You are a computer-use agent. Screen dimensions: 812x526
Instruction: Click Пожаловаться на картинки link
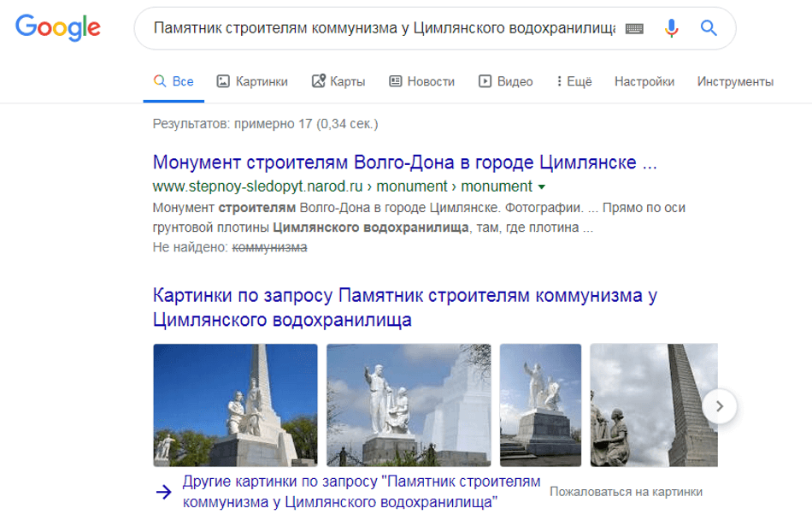627,491
